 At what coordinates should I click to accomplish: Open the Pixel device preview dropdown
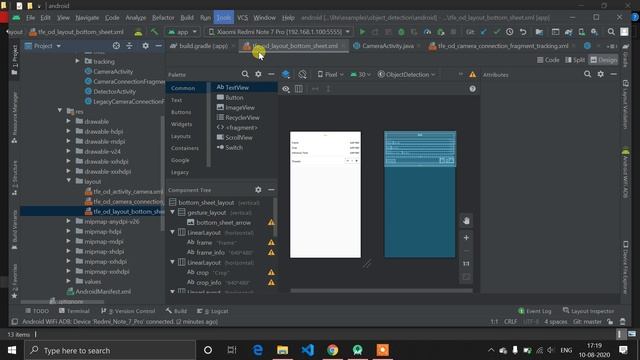pyautogui.click(x=331, y=74)
